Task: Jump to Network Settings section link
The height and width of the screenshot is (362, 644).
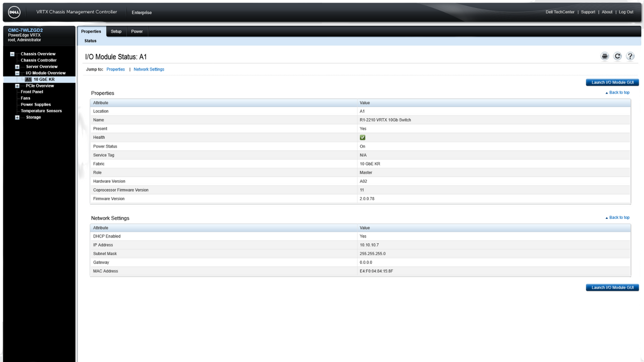Action: 149,69
